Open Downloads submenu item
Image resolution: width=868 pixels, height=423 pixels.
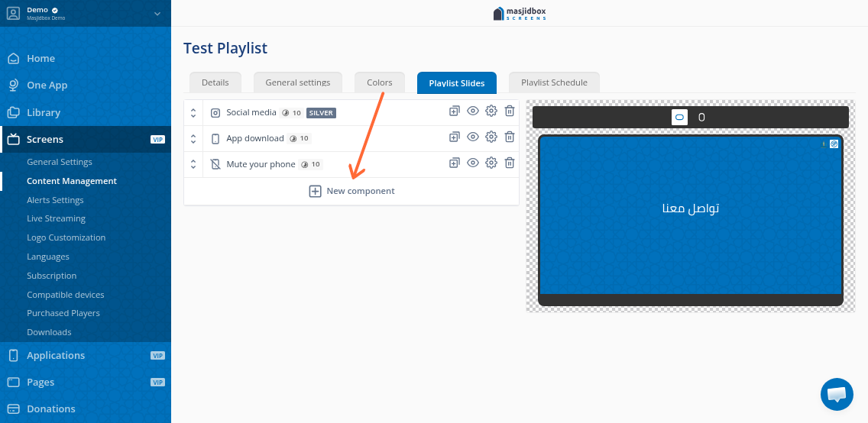pos(49,332)
